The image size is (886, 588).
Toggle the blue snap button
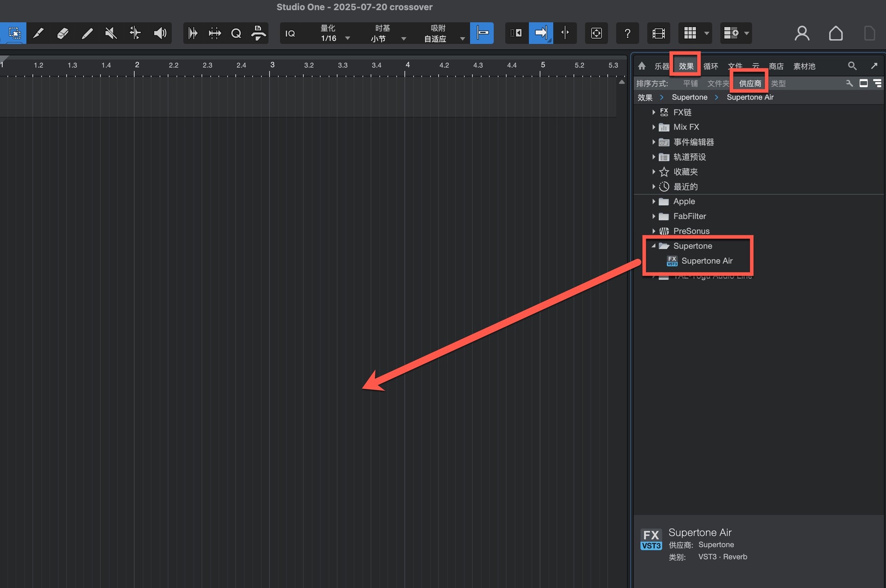(482, 33)
